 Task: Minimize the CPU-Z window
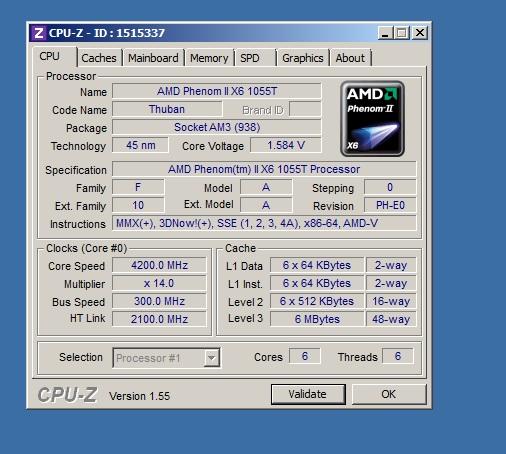[385, 33]
